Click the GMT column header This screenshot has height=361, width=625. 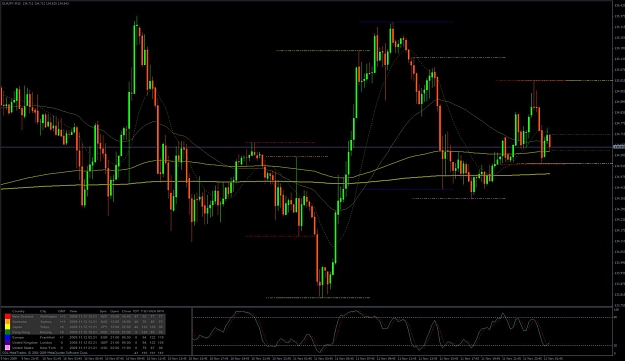click(x=62, y=311)
